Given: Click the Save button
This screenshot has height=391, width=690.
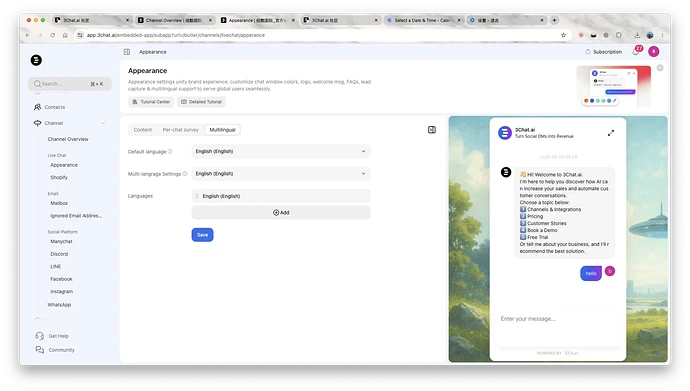Looking at the screenshot, I should (x=202, y=235).
